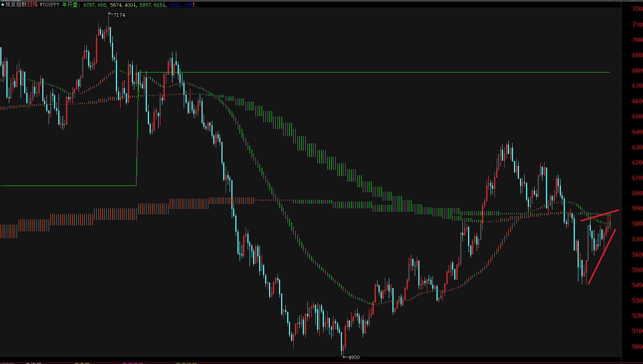
Task: Click the WYGUPPY indicator name
Action: click(x=49, y=5)
